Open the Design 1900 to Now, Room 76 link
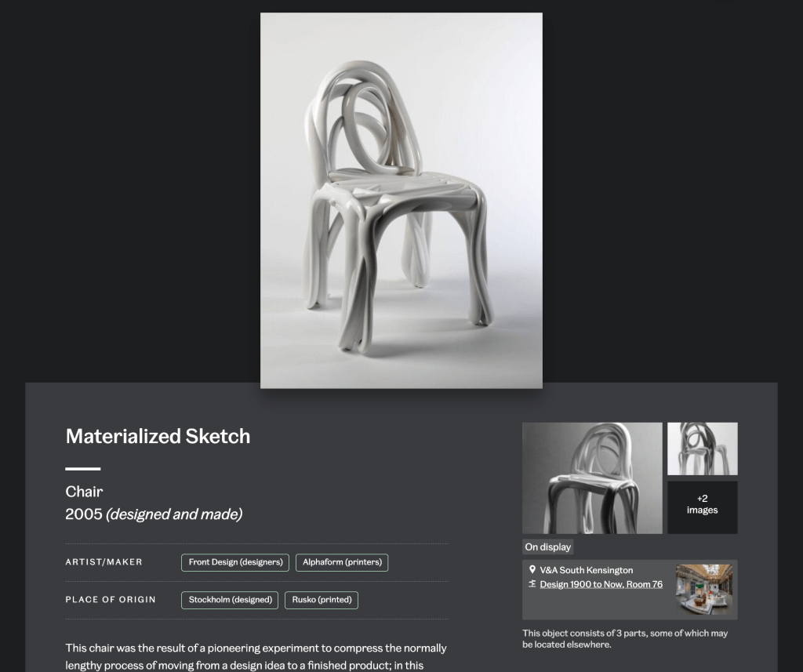 [x=601, y=584]
